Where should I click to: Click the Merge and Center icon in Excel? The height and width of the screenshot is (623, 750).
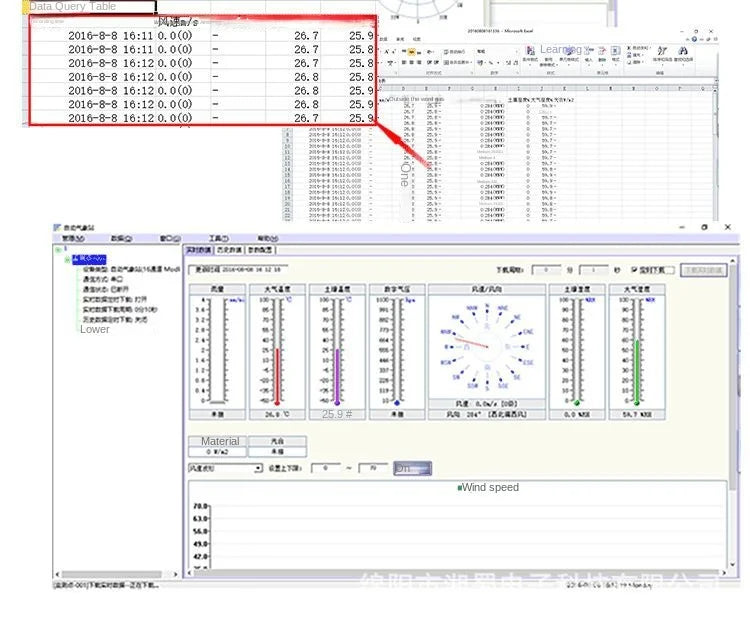click(x=447, y=62)
